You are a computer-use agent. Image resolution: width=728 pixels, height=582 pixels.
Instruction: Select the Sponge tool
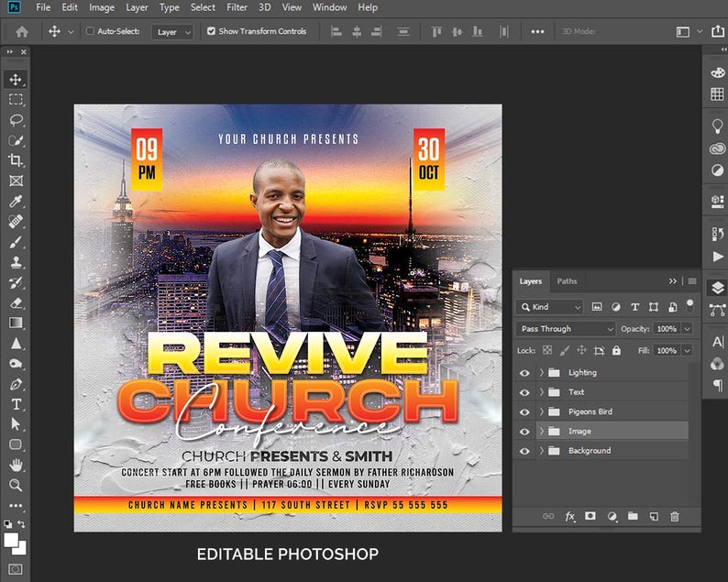(x=16, y=363)
